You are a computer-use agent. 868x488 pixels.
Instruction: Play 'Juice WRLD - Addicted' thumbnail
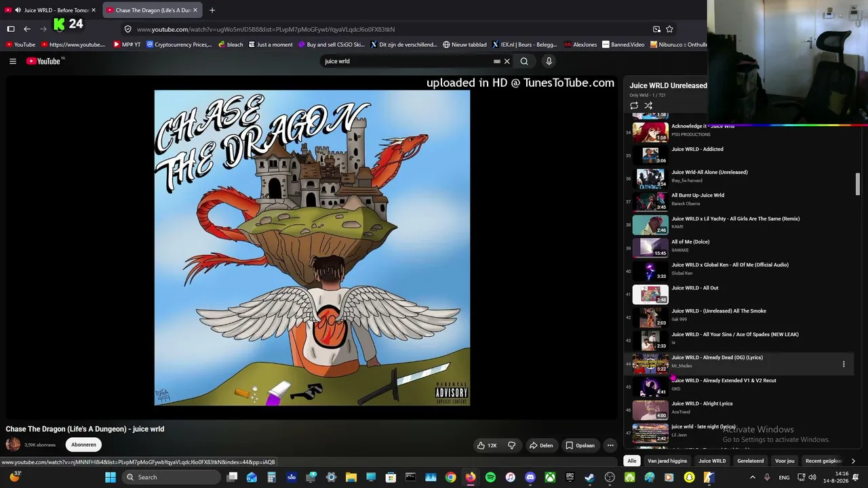coord(650,155)
